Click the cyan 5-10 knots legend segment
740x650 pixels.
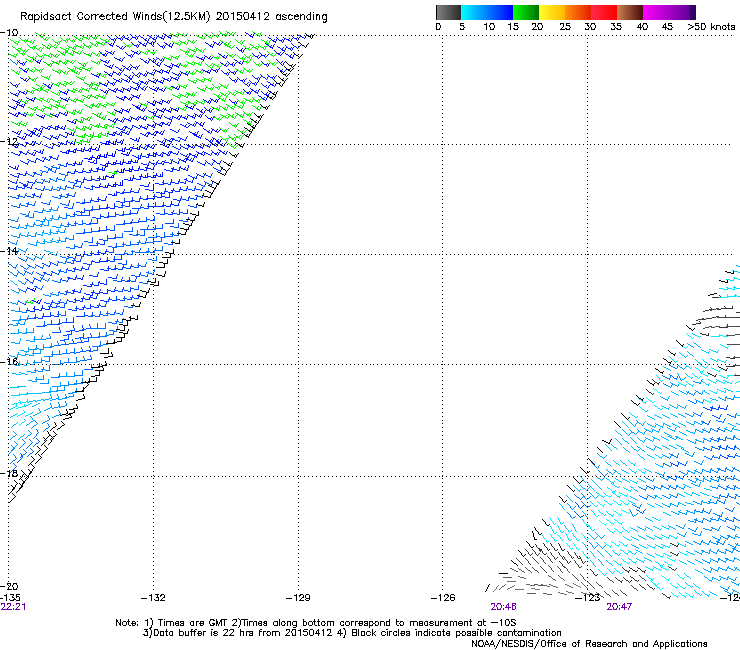[474, 12]
